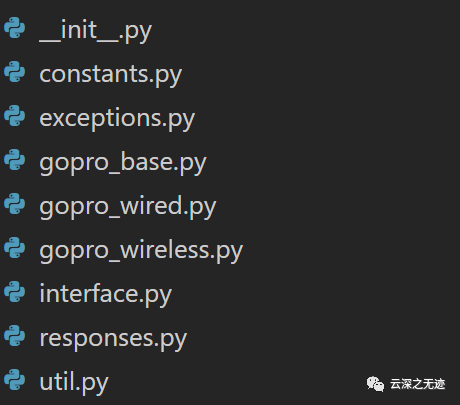Screen dimensions: 460x405
Task: Click Python icon next to gopro_wireless.py
Action: (15, 247)
